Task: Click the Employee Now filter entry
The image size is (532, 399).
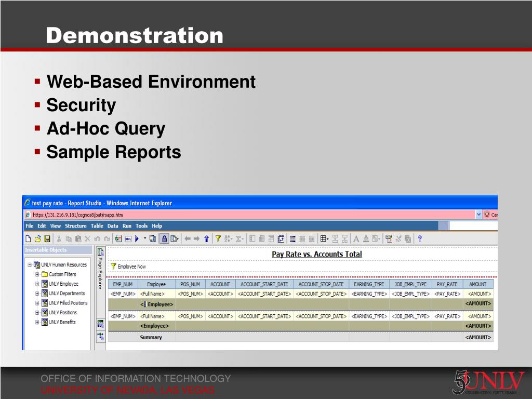Action: (128, 267)
